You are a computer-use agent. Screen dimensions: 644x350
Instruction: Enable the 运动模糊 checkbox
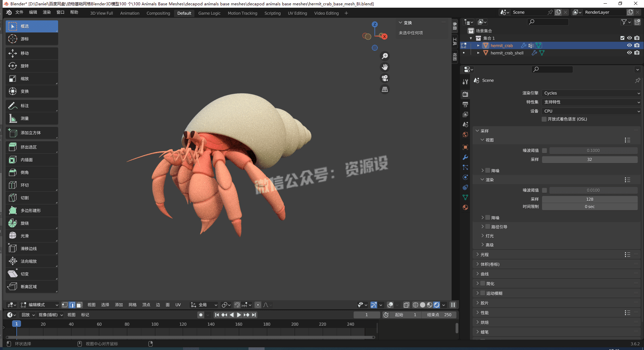[483, 293]
